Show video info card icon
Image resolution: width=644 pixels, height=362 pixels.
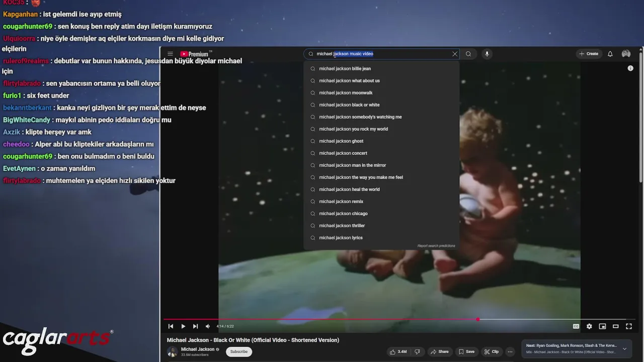[630, 68]
